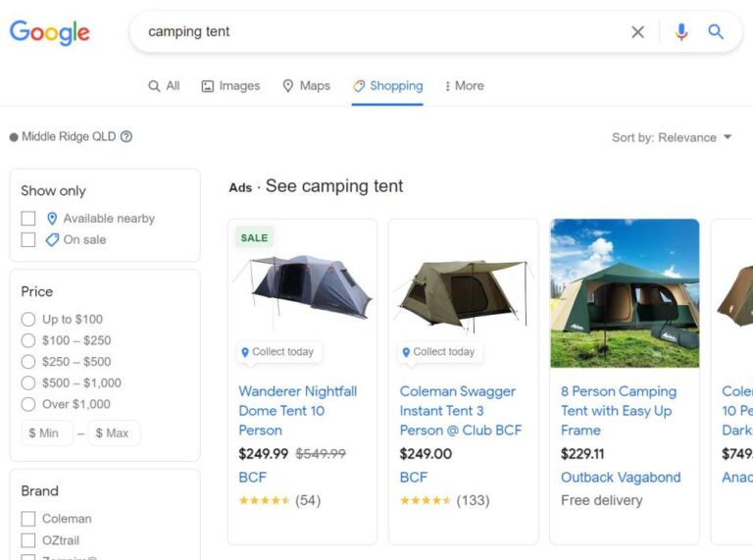
Task: Click the SALE badge on the first tent
Action: (254, 237)
